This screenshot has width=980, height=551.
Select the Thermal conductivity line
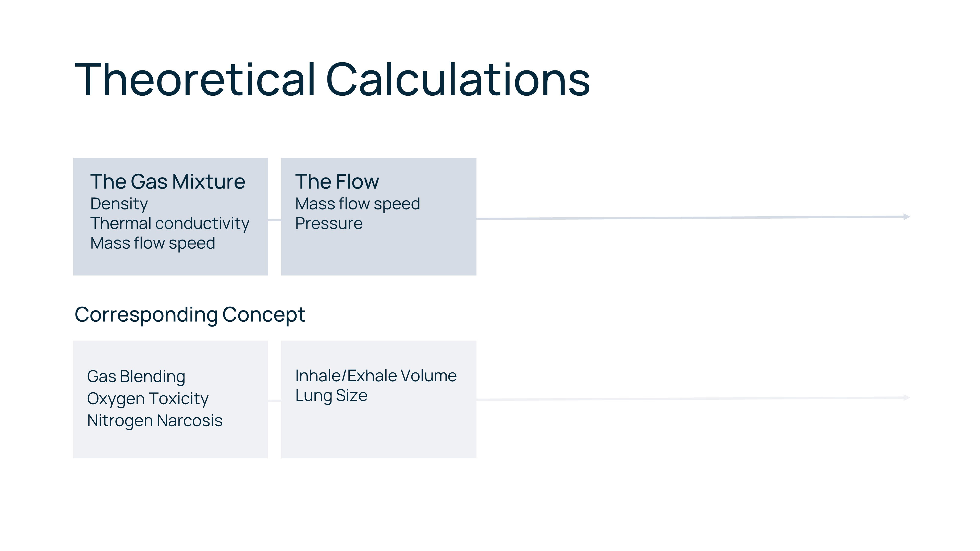170,224
